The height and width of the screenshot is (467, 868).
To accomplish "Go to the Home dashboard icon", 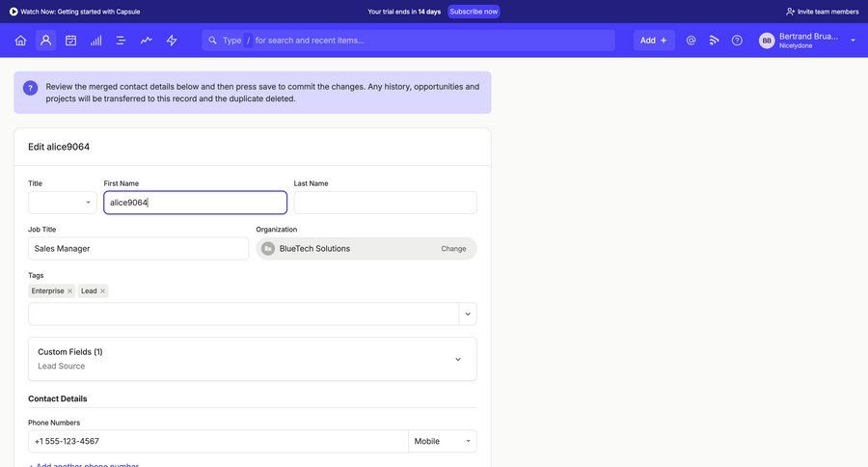I will pyautogui.click(x=20, y=41).
